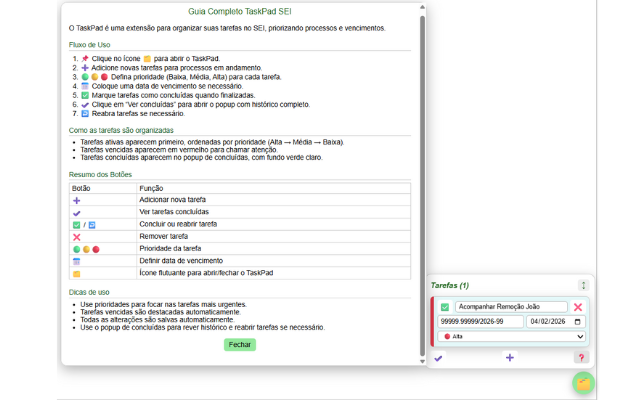Viewport: 640px width, 400px height.
Task: Click the 'Guia Completo TaskPad SEI' heading
Action: coord(240,11)
